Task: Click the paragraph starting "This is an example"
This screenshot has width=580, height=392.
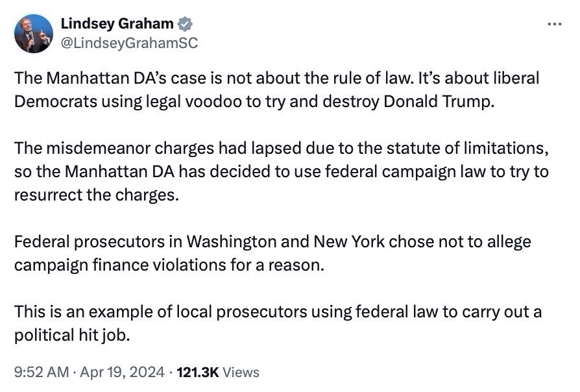Action: pos(278,324)
